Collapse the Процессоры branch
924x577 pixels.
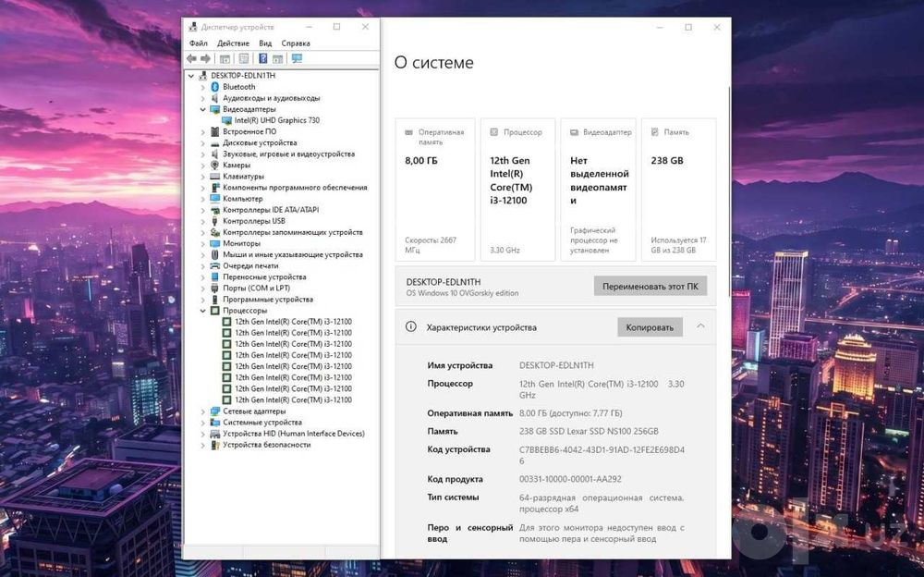coord(202,311)
